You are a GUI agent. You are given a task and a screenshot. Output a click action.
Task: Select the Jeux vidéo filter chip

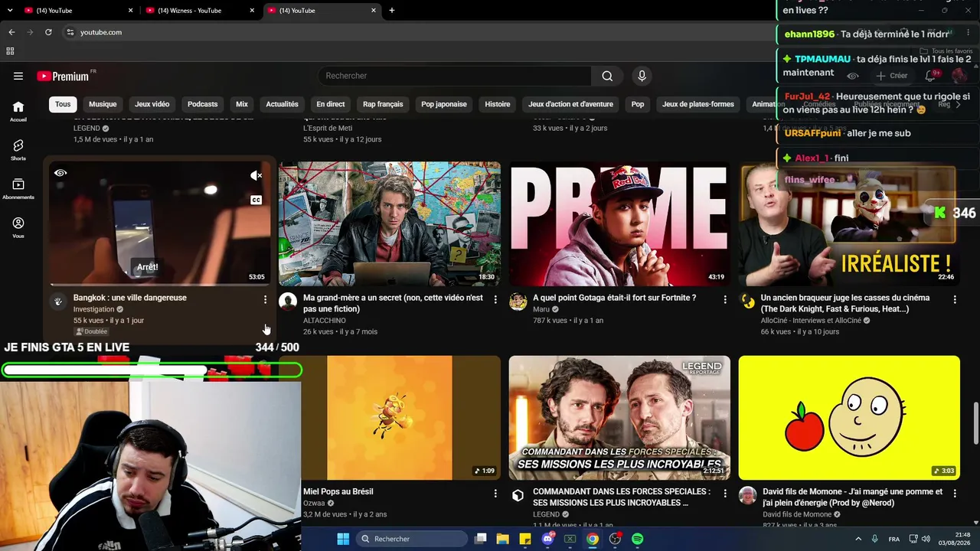(x=152, y=104)
